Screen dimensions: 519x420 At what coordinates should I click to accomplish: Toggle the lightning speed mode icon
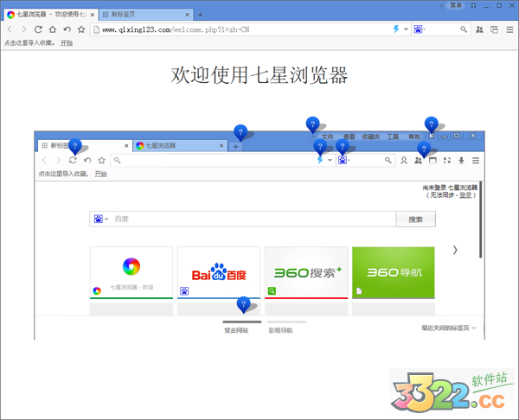pos(396,29)
